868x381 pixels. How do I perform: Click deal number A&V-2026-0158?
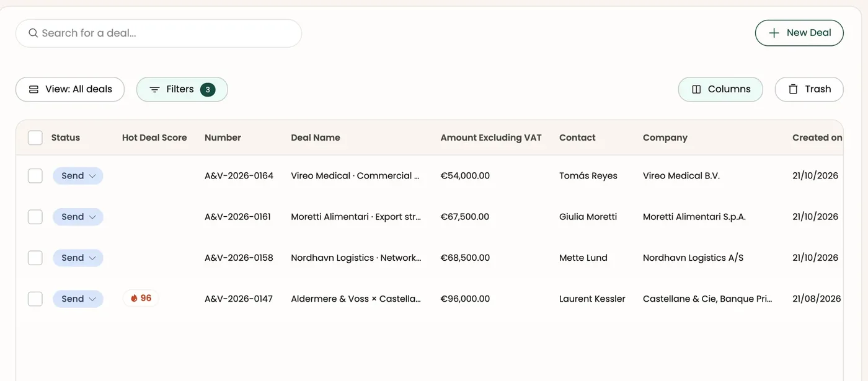pos(239,258)
